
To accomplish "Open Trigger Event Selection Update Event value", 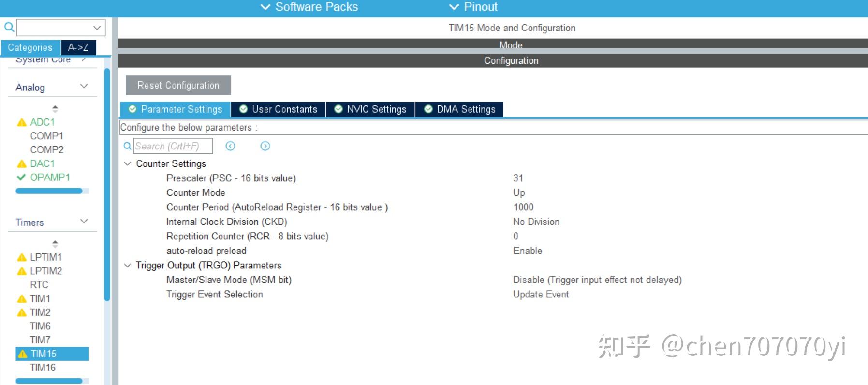I will click(541, 294).
